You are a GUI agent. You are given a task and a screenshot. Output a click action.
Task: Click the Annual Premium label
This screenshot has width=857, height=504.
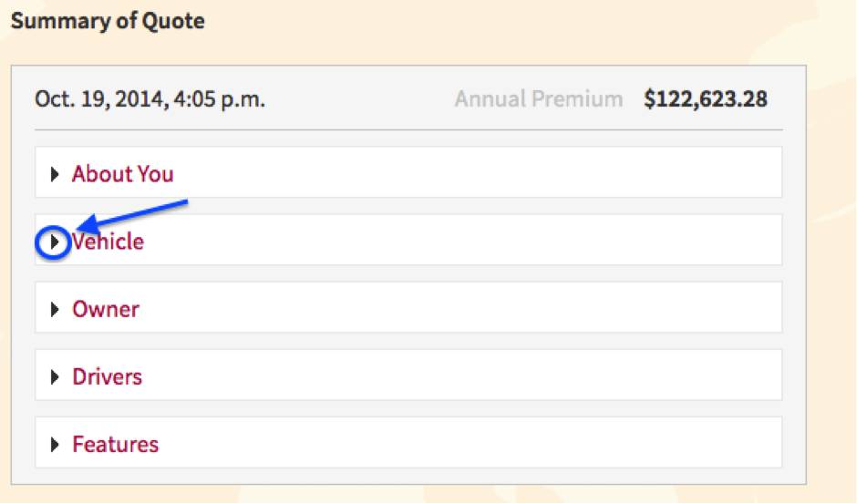(539, 99)
